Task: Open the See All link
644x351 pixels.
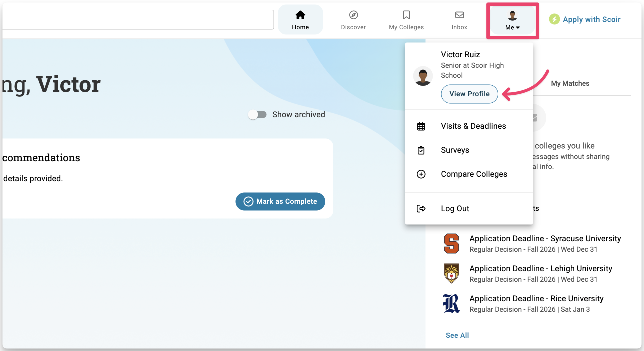Action: pyautogui.click(x=457, y=335)
